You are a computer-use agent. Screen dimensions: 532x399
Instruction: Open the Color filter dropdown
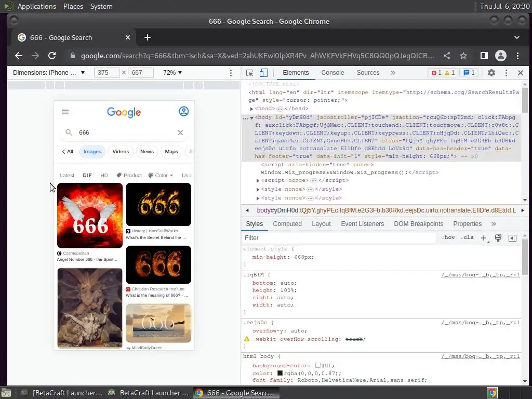(161, 176)
